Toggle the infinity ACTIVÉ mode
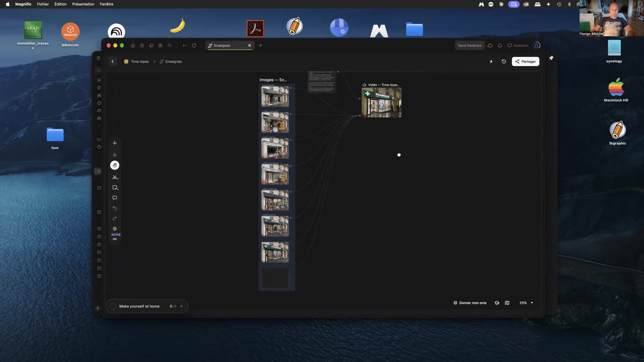Screen dimensions: 644x362 [x=115, y=237]
